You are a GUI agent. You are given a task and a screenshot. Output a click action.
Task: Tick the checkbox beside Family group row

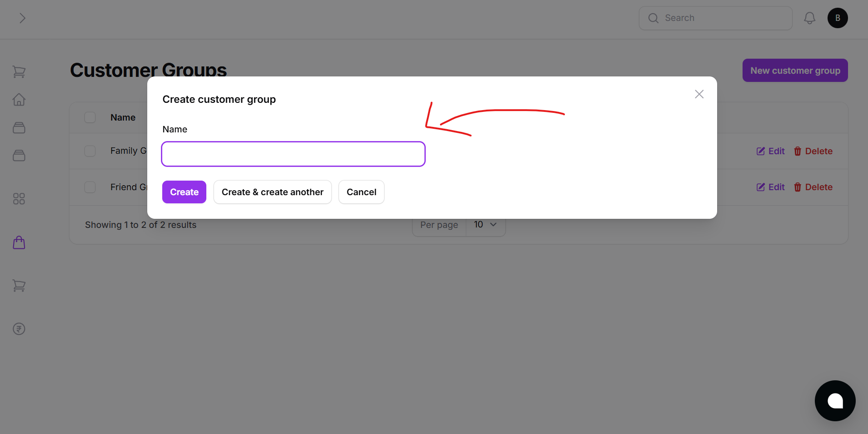[x=90, y=151]
